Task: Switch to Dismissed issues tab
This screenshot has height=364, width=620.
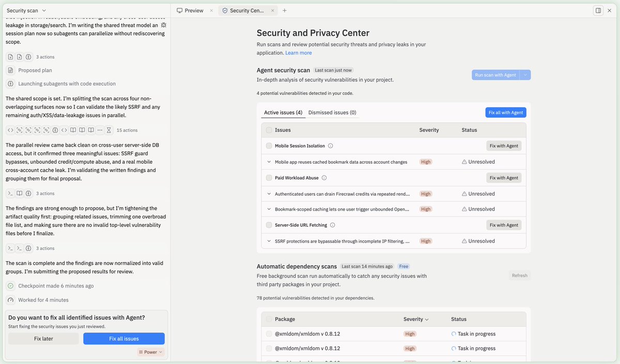Action: pyautogui.click(x=332, y=113)
